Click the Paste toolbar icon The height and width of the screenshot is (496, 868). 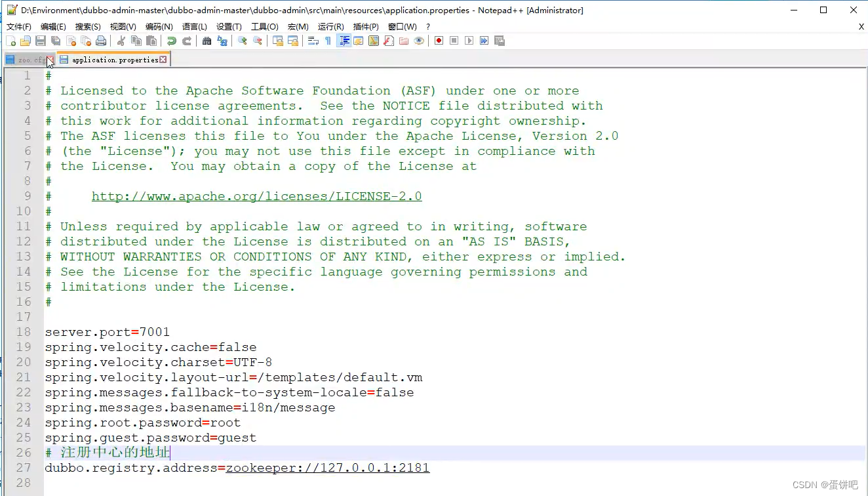(151, 41)
